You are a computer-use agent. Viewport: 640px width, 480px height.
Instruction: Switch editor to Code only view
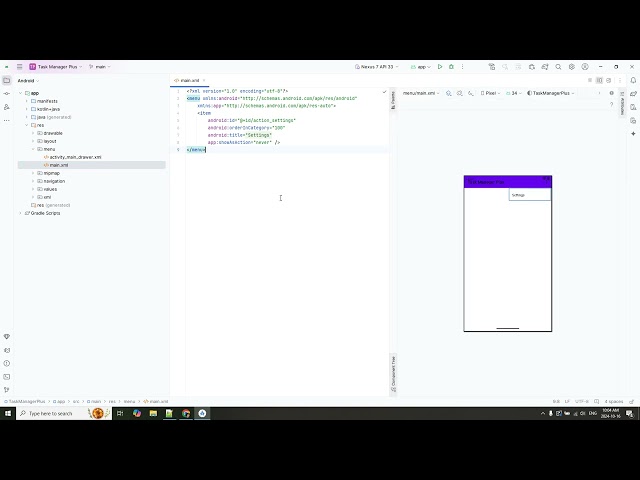(x=590, y=80)
